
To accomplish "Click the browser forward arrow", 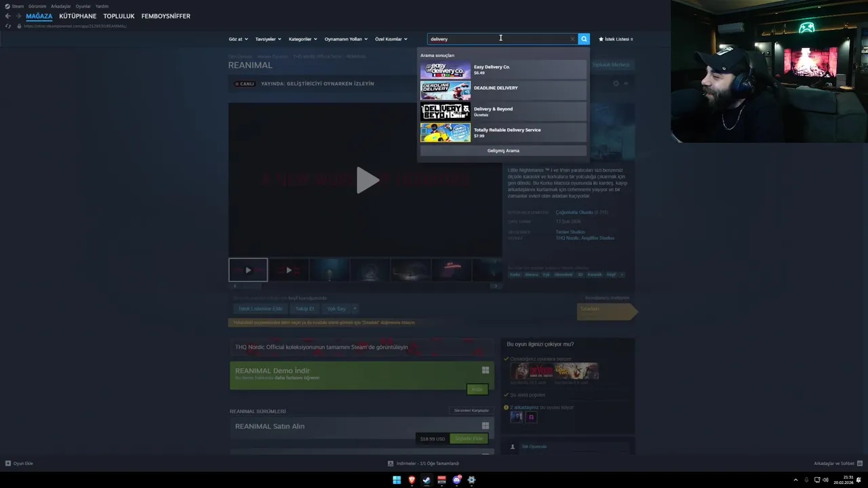I will pyautogui.click(x=18, y=16).
